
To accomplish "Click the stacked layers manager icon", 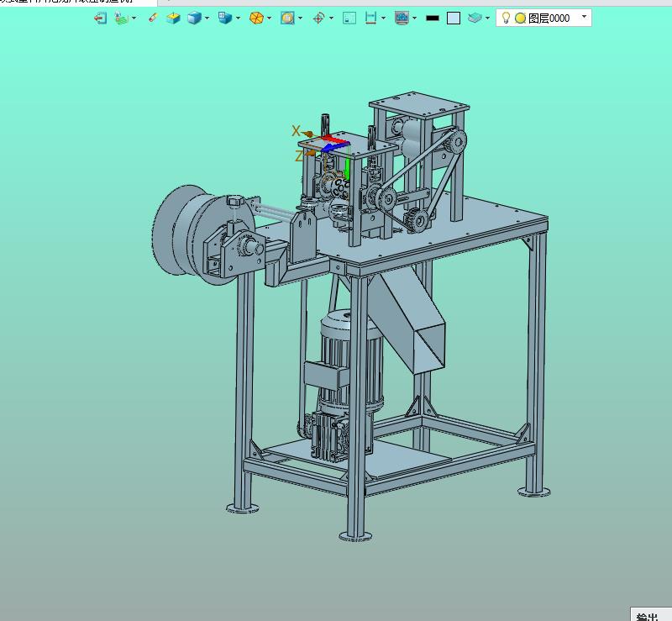I will click(475, 18).
